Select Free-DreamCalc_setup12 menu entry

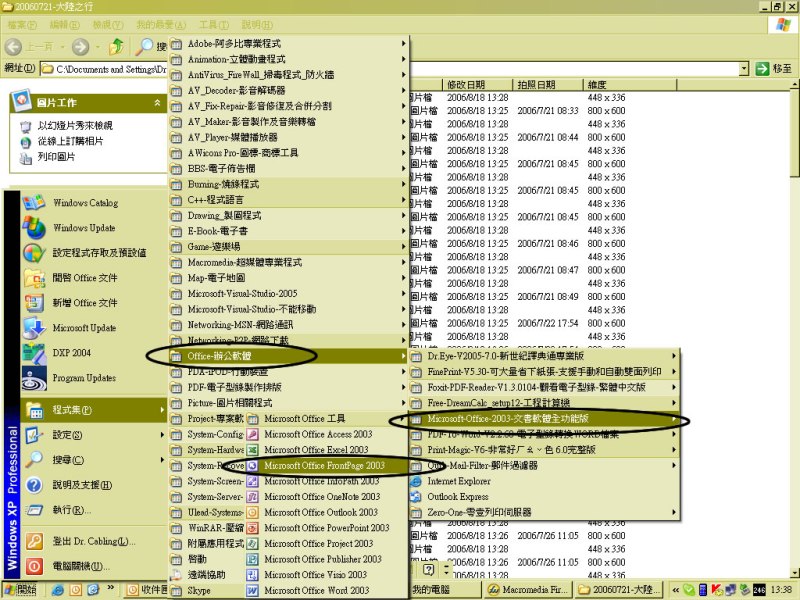point(544,403)
